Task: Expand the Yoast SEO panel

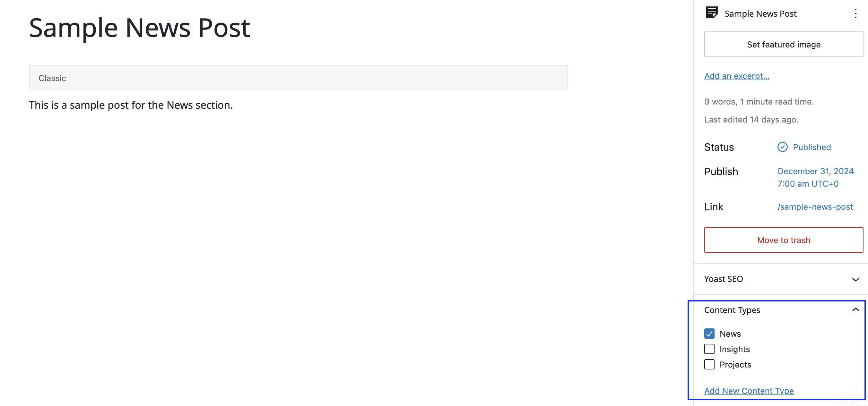Action: [855, 279]
